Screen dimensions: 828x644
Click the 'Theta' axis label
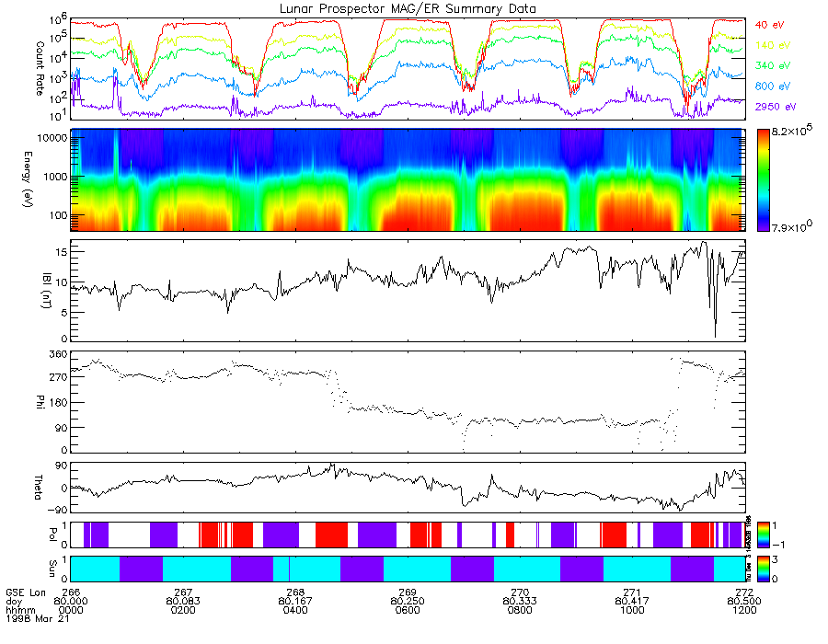coord(38,487)
